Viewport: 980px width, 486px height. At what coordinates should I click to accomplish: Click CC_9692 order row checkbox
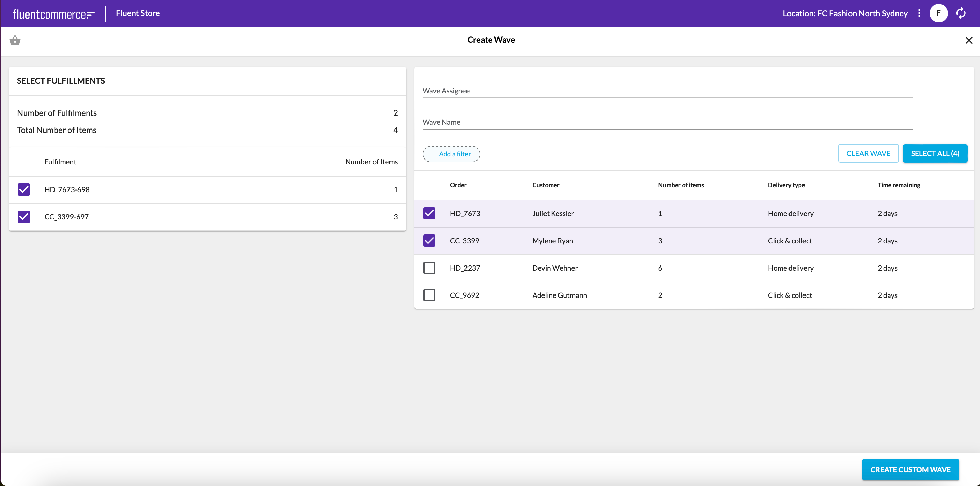point(429,295)
